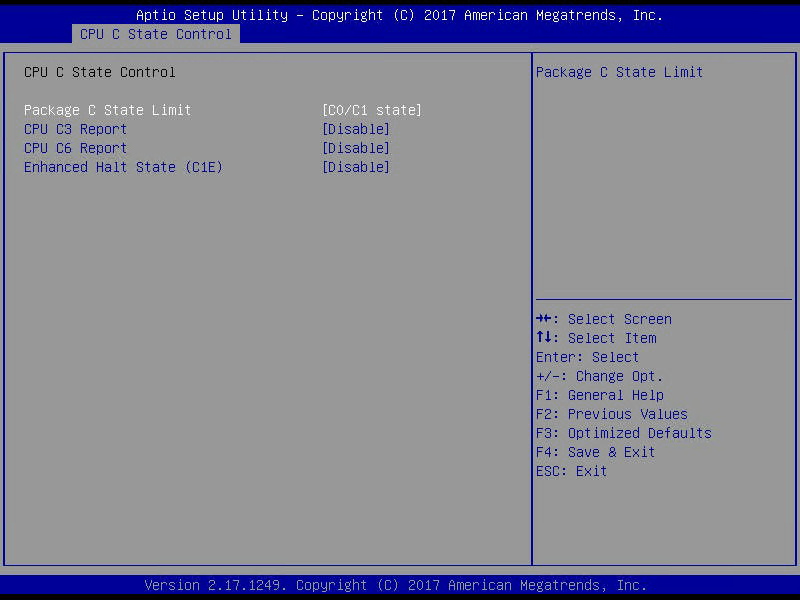Click the left-right arrows Select Screen icon

point(545,319)
